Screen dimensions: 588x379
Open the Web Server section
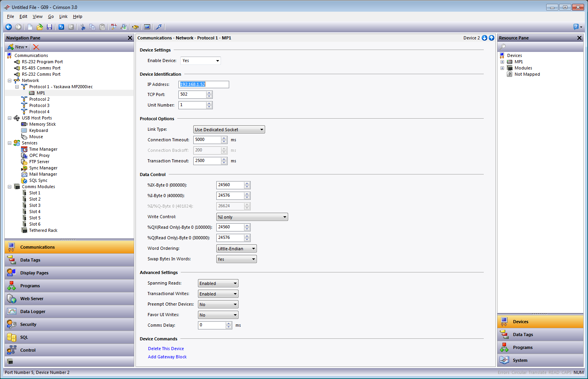point(69,299)
